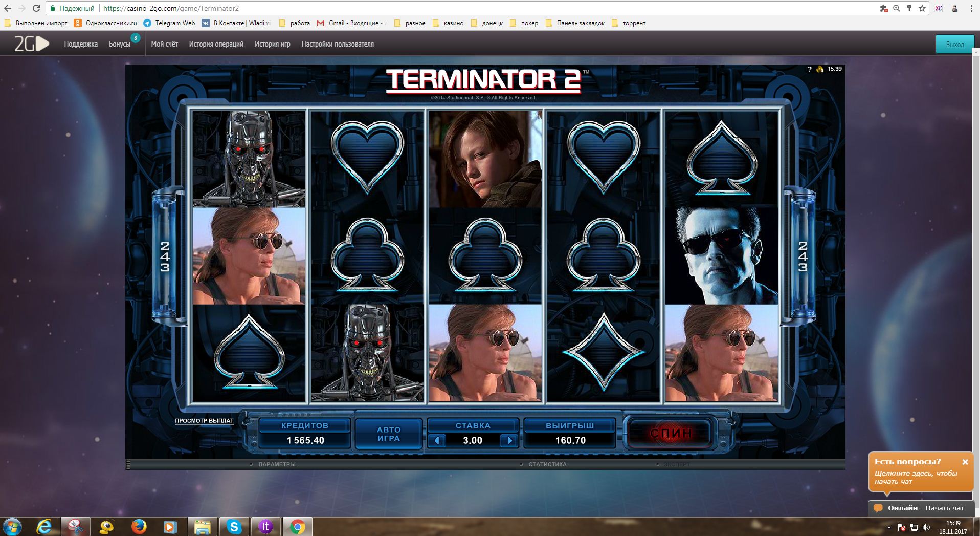Click the КРЕДИТОВ balance value 1 565.40

click(x=305, y=440)
